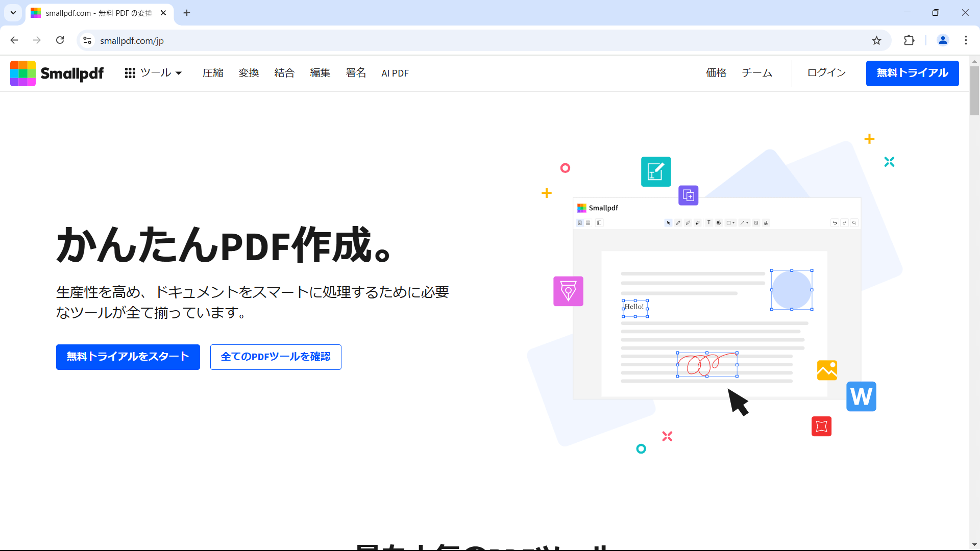
Task: Open the 結合 menu item
Action: pos(284,73)
